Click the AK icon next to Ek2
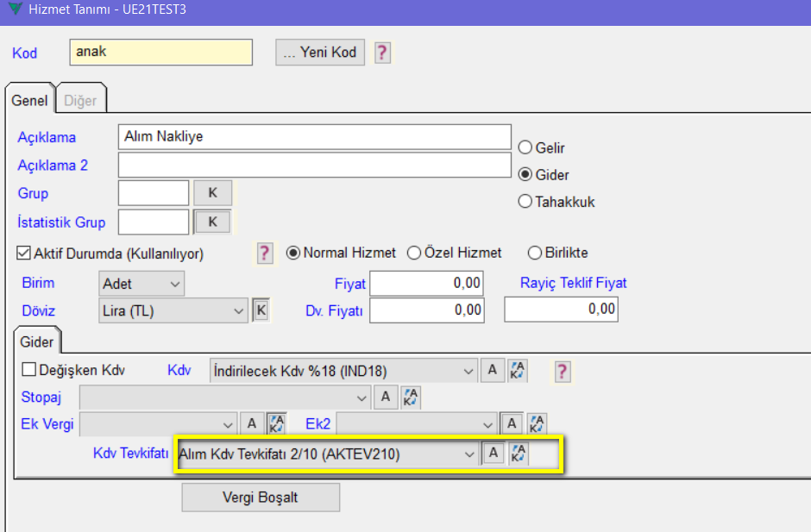Image resolution: width=811 pixels, height=532 pixels. (538, 423)
